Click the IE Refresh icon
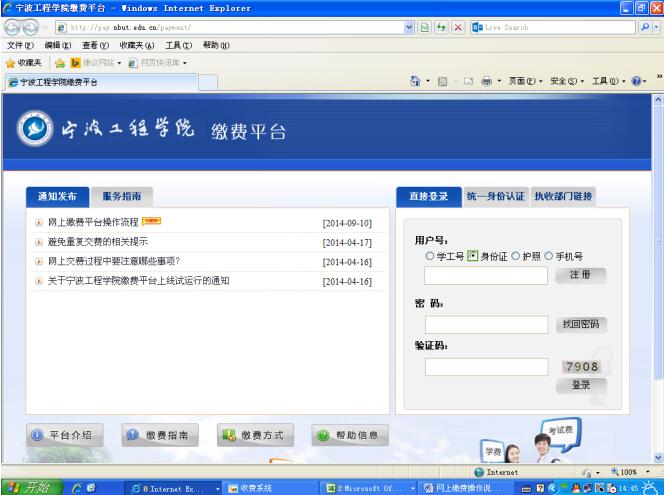Image resolution: width=664 pixels, height=495 pixels. (441, 27)
